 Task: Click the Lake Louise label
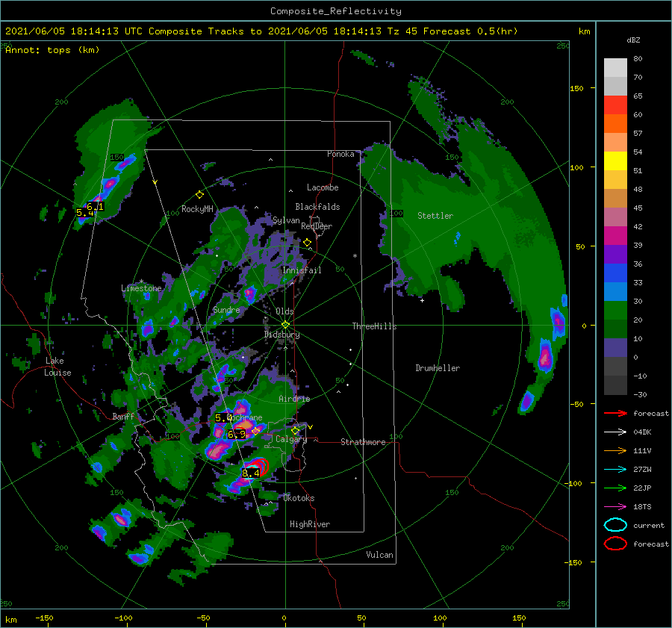click(57, 367)
